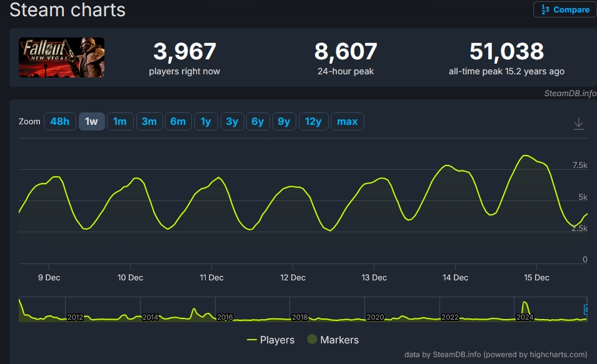The width and height of the screenshot is (597, 364).
Task: Open the chart download menu icon
Action: [578, 123]
